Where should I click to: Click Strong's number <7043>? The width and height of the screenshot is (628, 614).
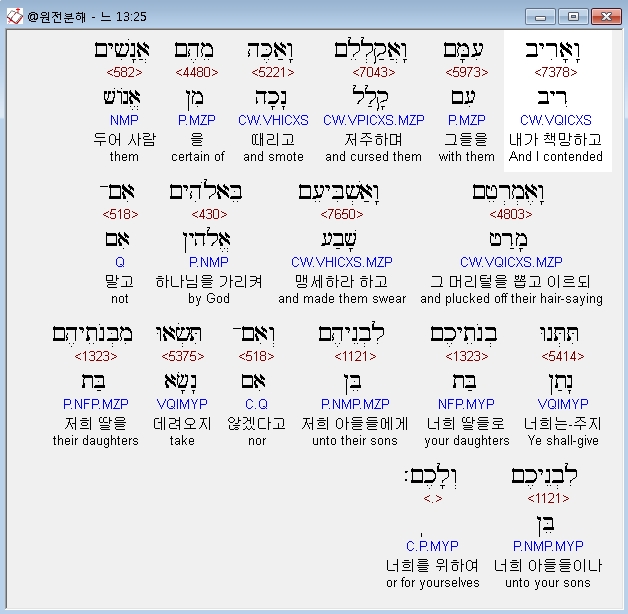tap(374, 72)
